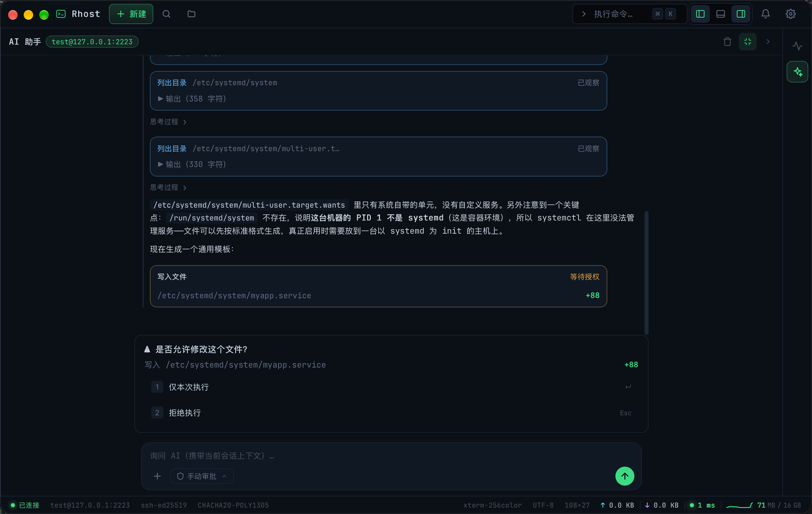Click the 71 MB / 16 GB memory graph
Screen dimensions: 812x514
pos(764,505)
